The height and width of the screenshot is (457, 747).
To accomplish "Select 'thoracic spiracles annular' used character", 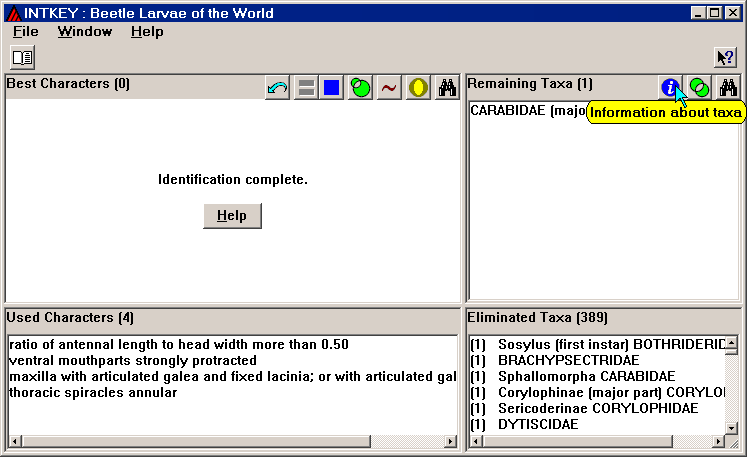I will (93, 392).
